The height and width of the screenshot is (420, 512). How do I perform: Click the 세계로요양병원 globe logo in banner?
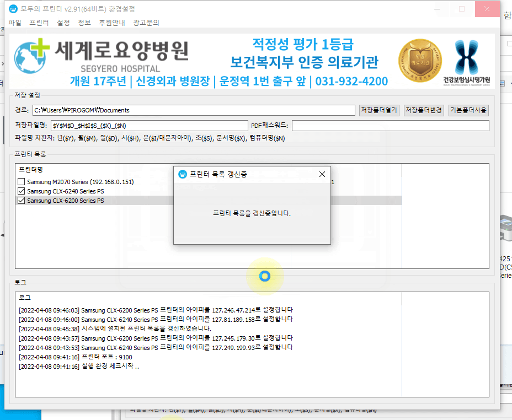coord(31,56)
